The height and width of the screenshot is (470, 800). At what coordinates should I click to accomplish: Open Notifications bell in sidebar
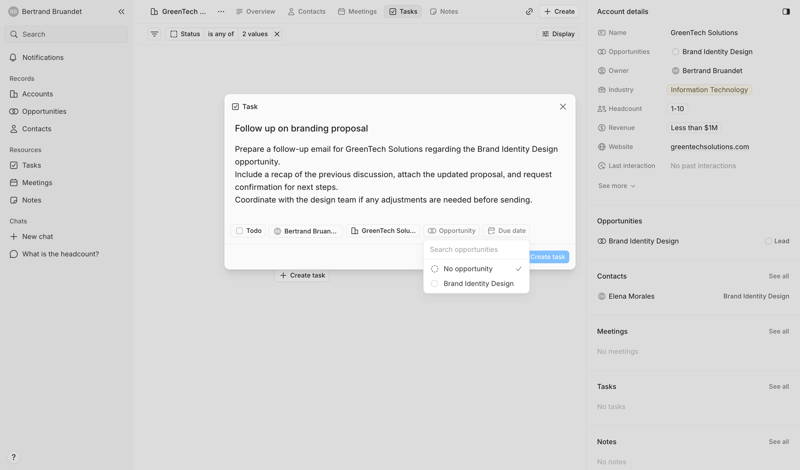[x=37, y=58]
